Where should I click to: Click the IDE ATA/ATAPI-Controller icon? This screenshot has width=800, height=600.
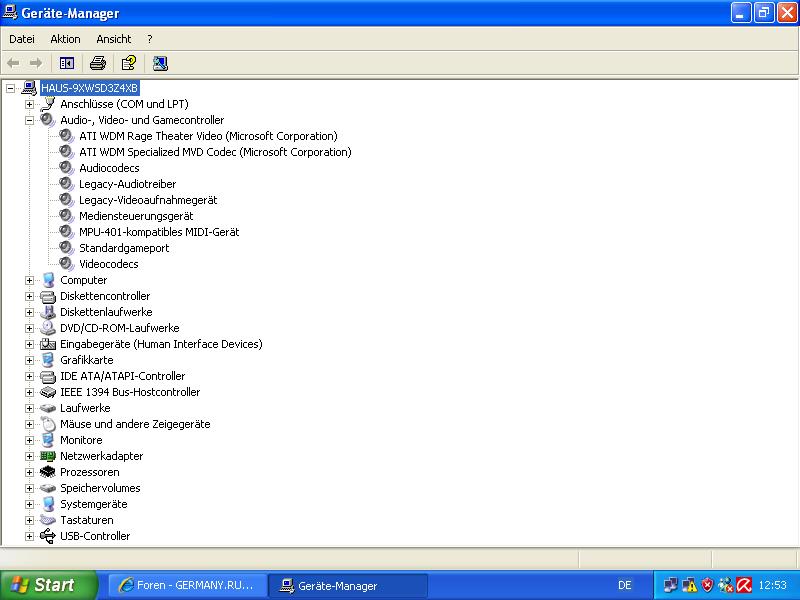click(48, 377)
